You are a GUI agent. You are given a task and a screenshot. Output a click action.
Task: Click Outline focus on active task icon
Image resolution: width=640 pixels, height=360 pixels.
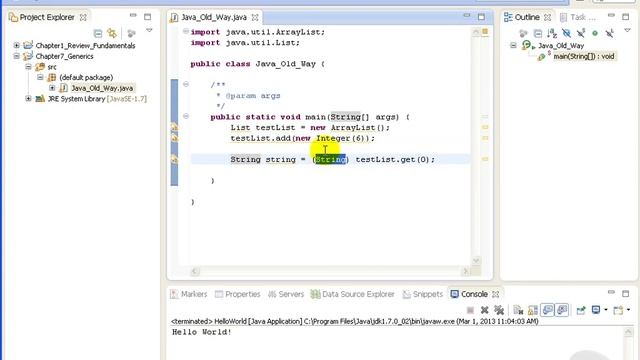click(x=523, y=33)
